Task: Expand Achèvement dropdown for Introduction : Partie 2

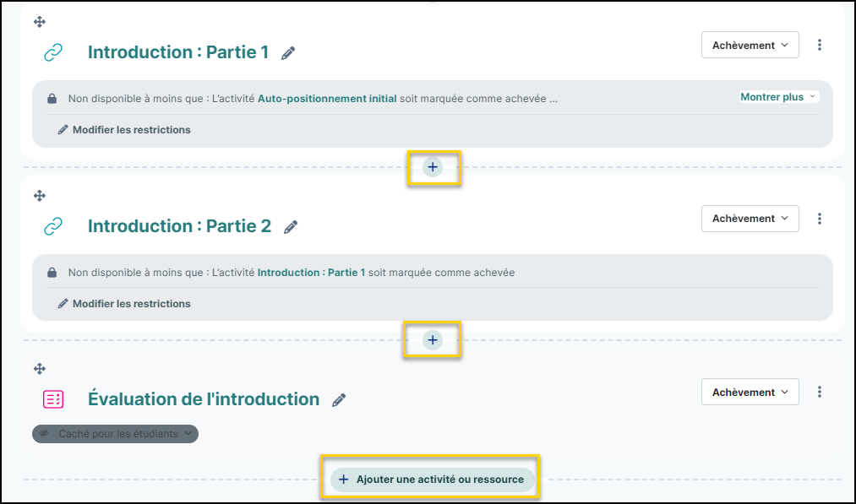Action: tap(750, 218)
